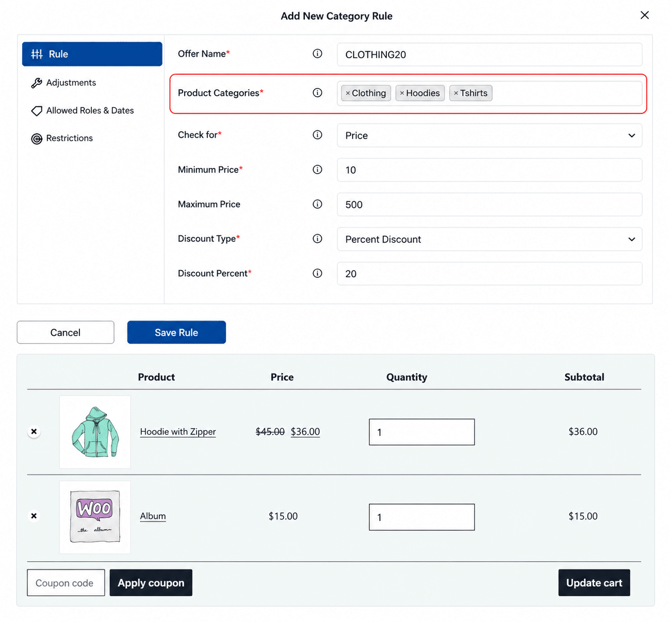Click the Apply coupon button

pos(151,583)
